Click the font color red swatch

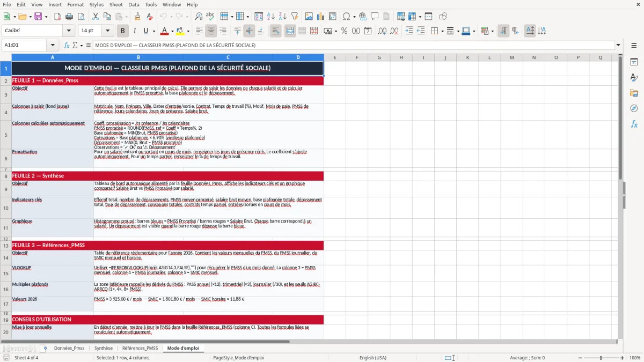point(164,31)
